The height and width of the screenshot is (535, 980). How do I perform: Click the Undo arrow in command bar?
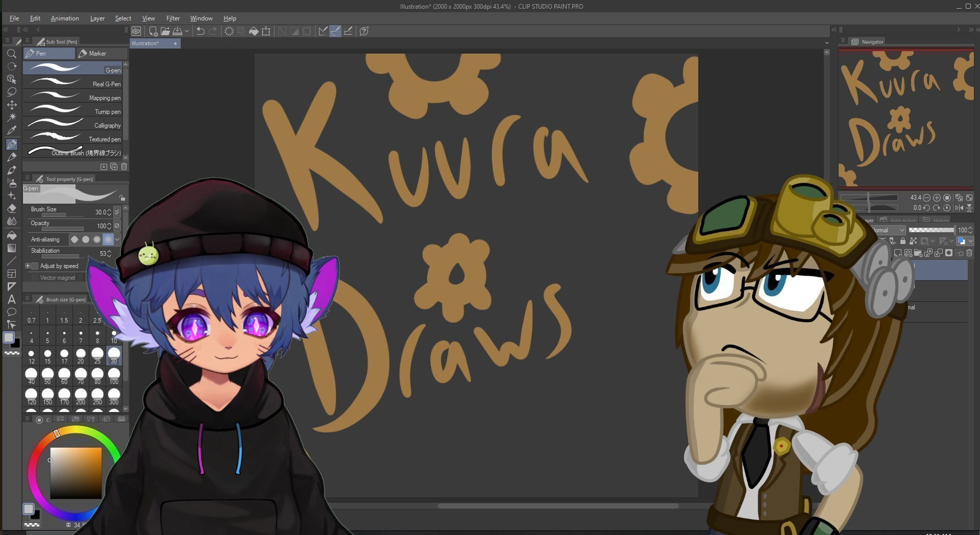pyautogui.click(x=201, y=31)
